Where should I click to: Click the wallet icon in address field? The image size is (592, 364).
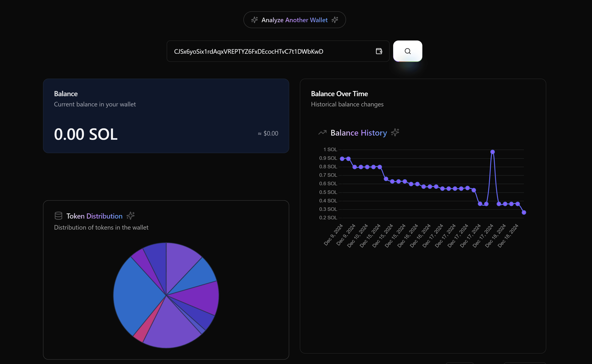379,51
